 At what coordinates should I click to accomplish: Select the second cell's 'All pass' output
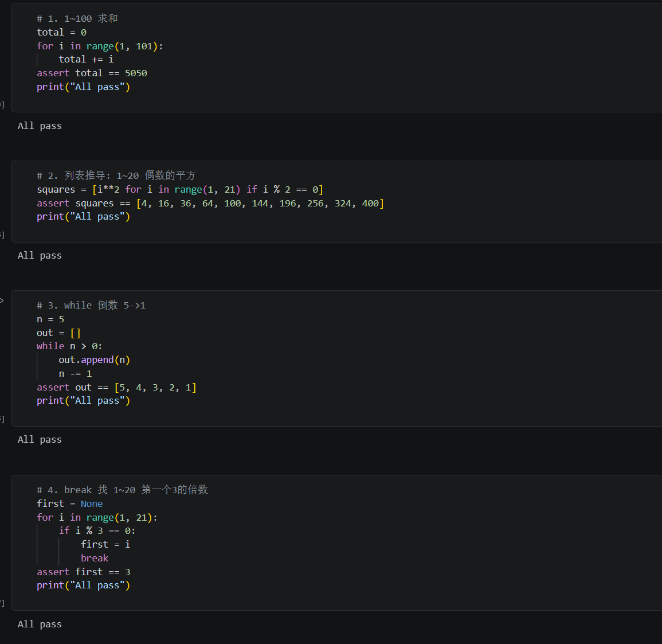pyautogui.click(x=40, y=256)
